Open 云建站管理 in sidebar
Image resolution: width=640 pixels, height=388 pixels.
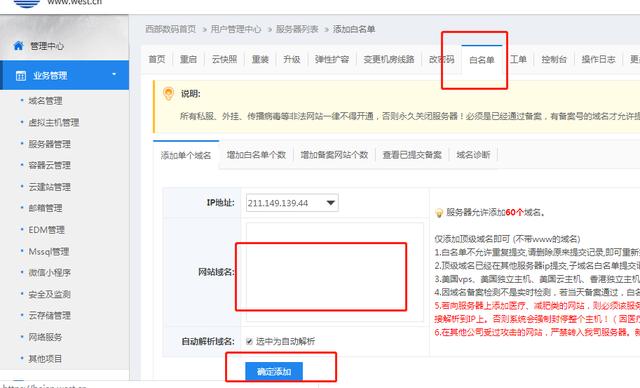tap(49, 187)
